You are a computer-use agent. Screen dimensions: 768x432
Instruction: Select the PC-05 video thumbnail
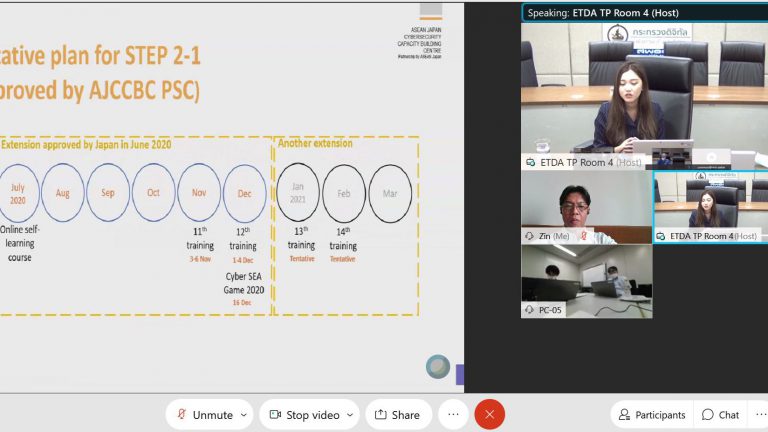pyautogui.click(x=586, y=280)
